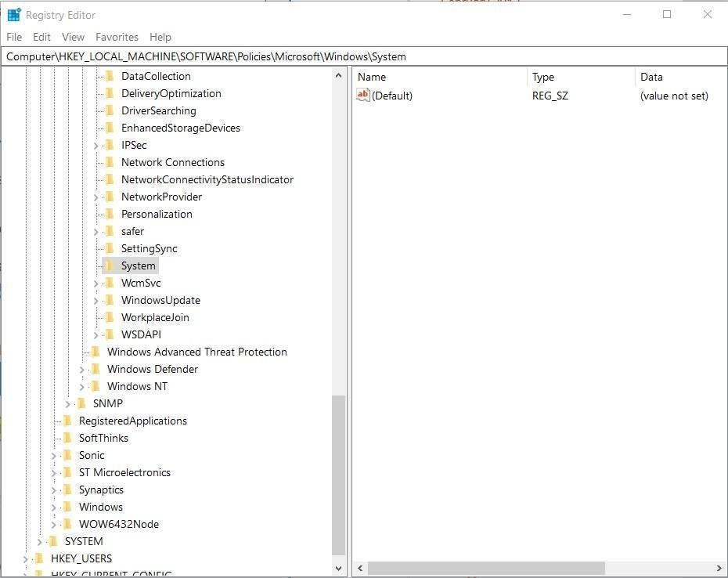Click values pane horizontal scroll right arrow

tap(719, 568)
